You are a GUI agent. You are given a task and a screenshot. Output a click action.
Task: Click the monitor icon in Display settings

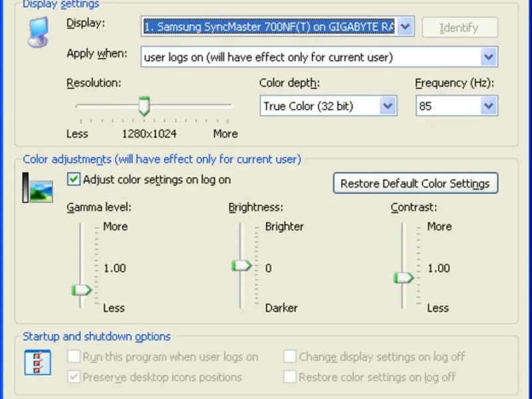[x=38, y=32]
